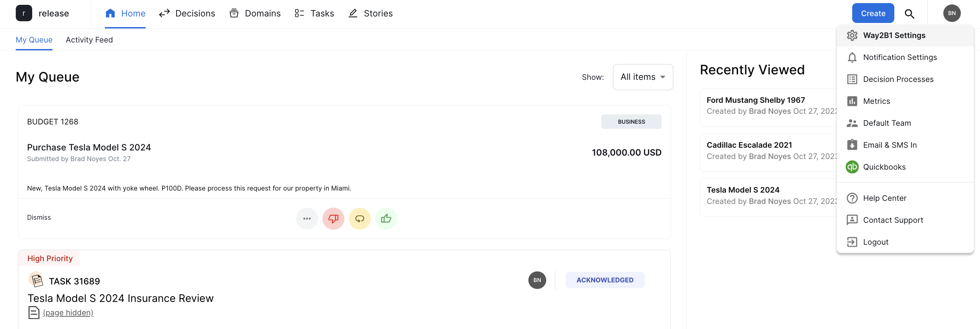Click the thumbs-down reject icon on Budget 1268

pos(333,219)
